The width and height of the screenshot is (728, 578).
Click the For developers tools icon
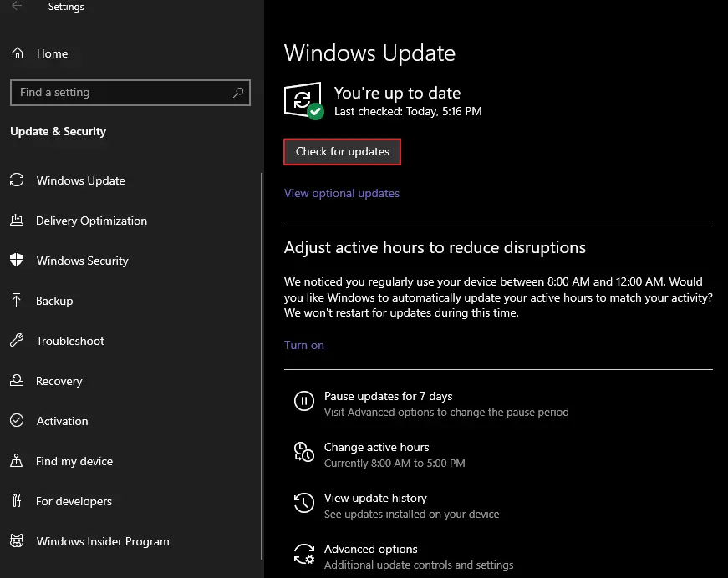(17, 500)
